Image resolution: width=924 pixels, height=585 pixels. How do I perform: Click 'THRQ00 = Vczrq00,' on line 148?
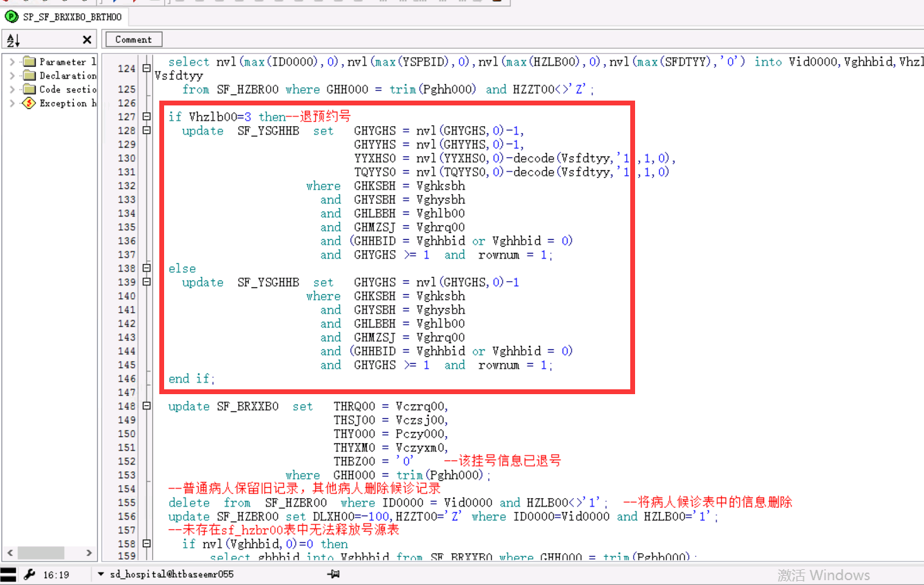[391, 407]
